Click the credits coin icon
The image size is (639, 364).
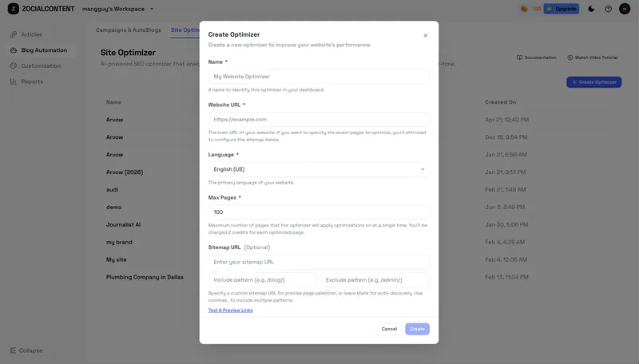click(x=524, y=9)
